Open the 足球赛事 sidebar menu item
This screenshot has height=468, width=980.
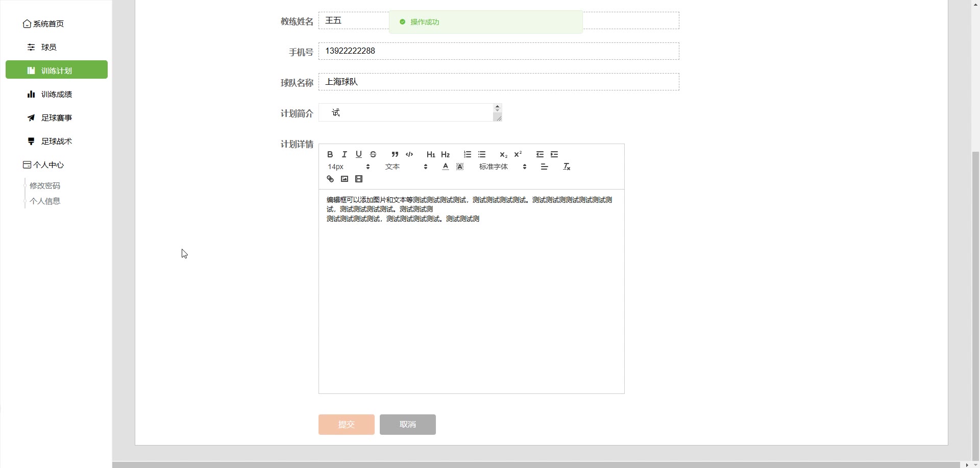point(57,118)
